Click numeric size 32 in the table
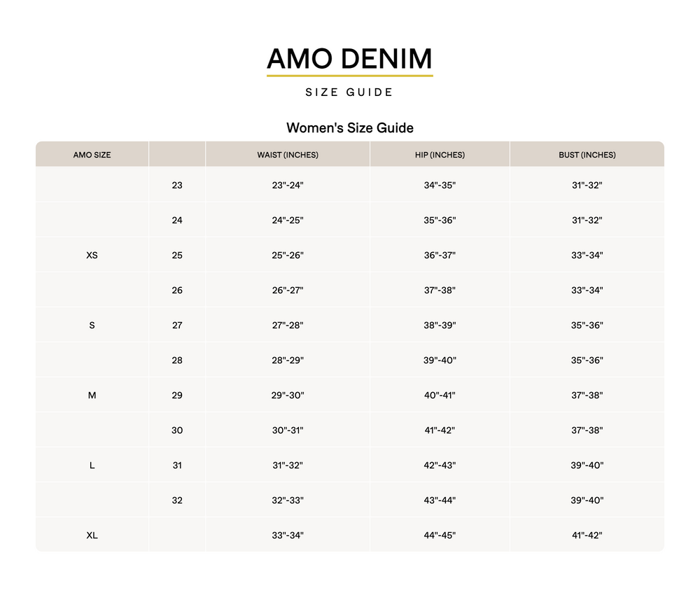This screenshot has height=598, width=700. click(x=177, y=501)
